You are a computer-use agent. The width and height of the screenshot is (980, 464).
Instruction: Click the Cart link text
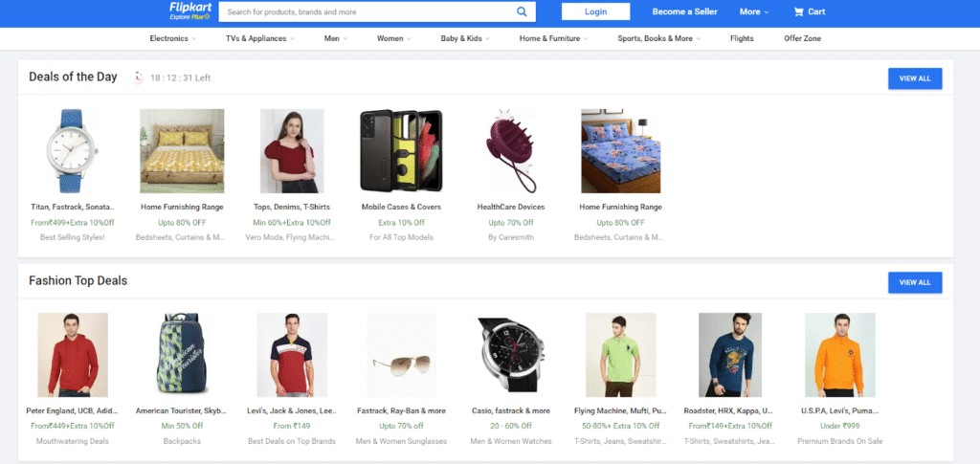[x=816, y=11]
